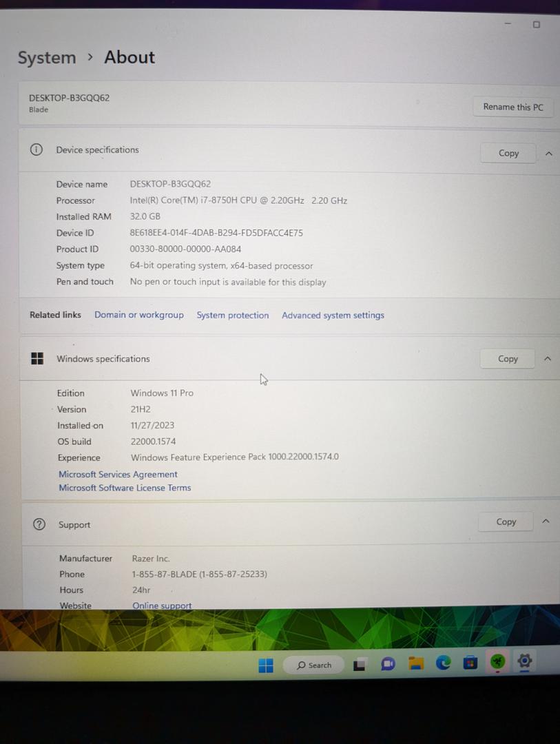Click the Settings gear taskbar icon
The width and height of the screenshot is (560, 744).
(524, 661)
